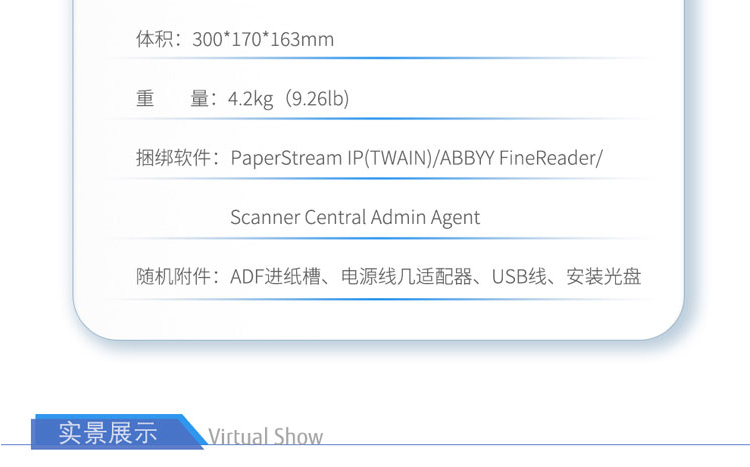
Task: Click the 捆绑软件 label
Action: point(173,158)
